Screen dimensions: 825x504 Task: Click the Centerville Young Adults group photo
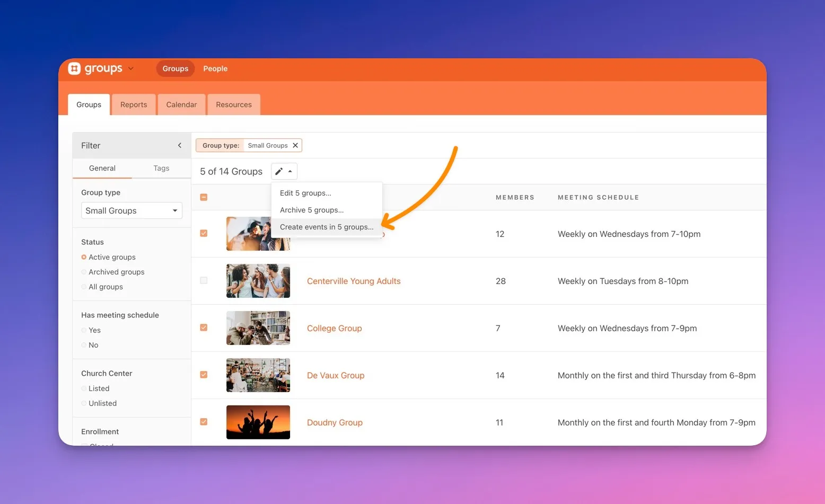tap(258, 281)
